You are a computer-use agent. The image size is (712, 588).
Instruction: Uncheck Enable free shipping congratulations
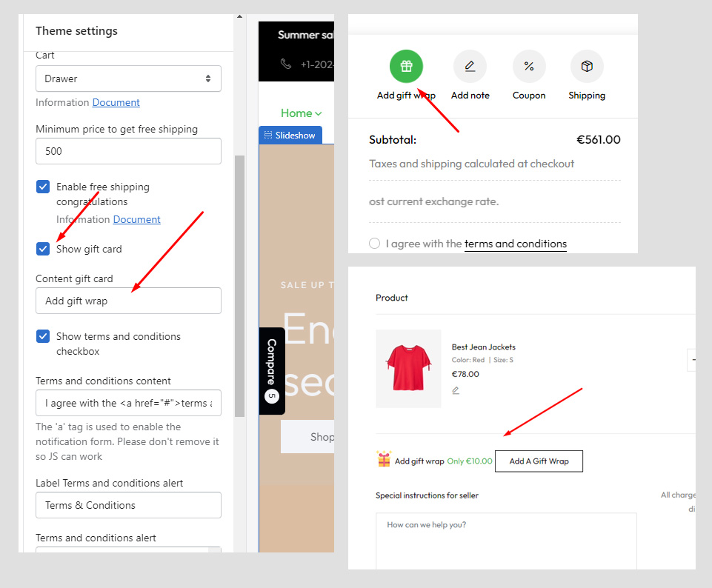click(43, 187)
